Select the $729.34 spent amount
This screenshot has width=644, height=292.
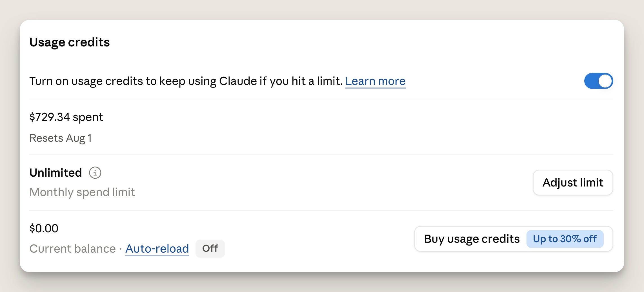[66, 117]
